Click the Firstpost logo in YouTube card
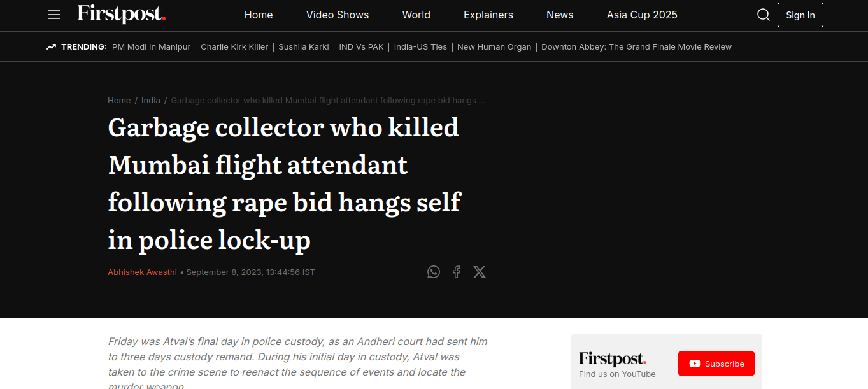 (x=613, y=358)
